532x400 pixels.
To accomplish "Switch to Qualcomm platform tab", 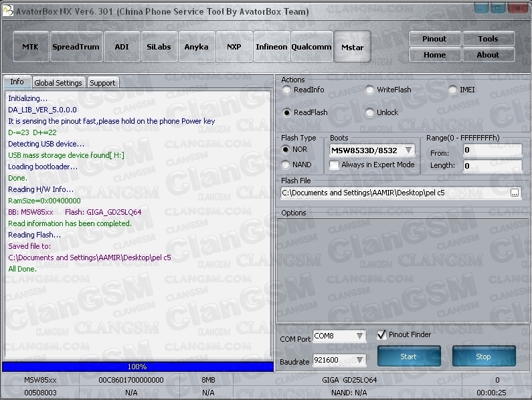I will pos(311,46).
